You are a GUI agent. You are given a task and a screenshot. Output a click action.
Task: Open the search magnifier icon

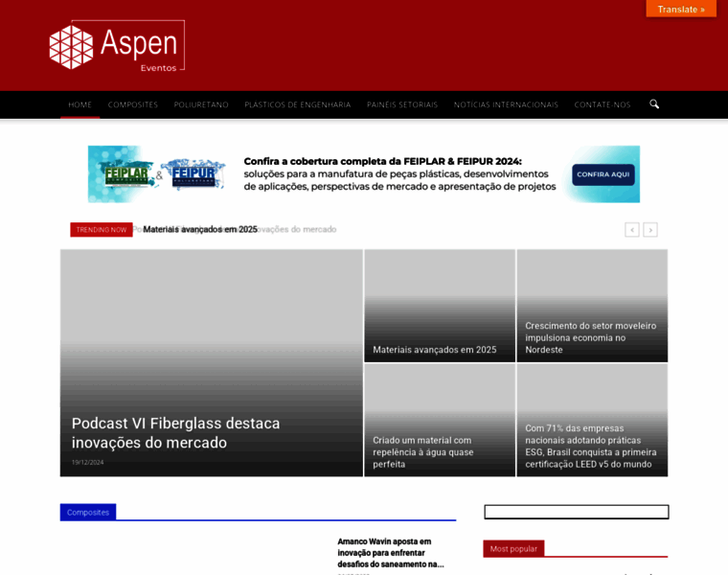click(654, 104)
